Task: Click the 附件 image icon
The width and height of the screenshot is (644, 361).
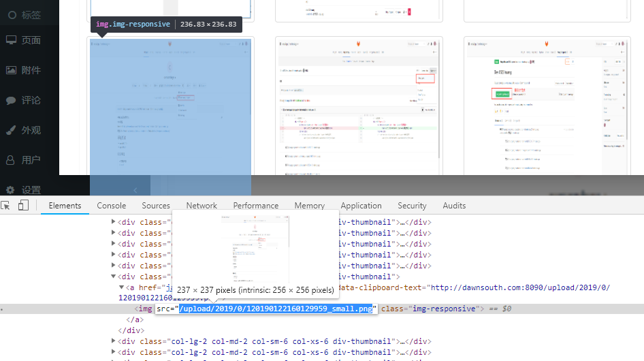Action: (x=11, y=70)
